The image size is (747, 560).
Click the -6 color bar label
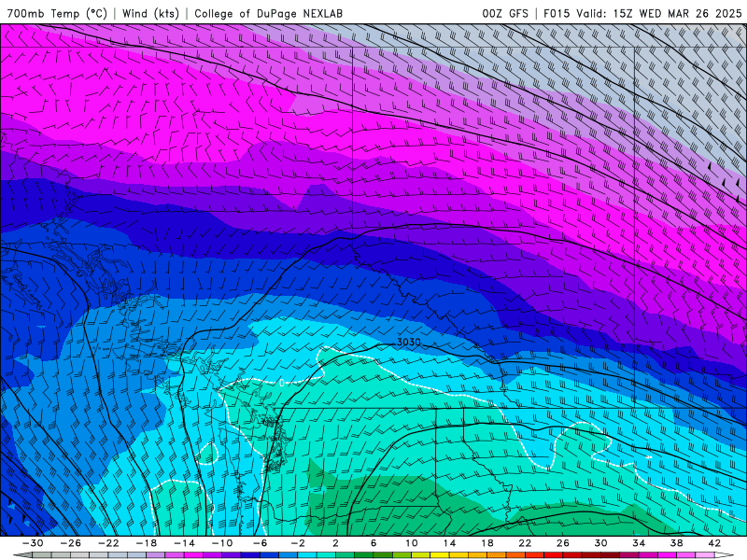tap(260, 543)
